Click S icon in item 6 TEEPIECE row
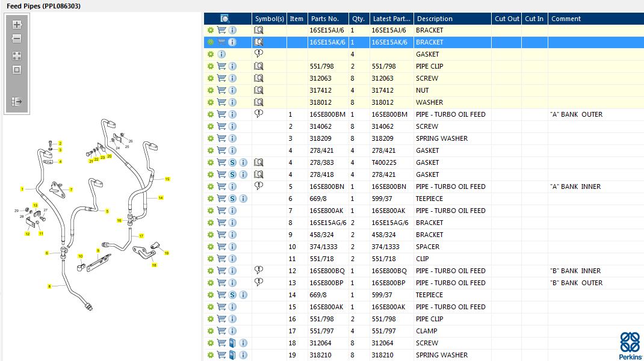The height and width of the screenshot is (361, 644). pyautogui.click(x=232, y=199)
